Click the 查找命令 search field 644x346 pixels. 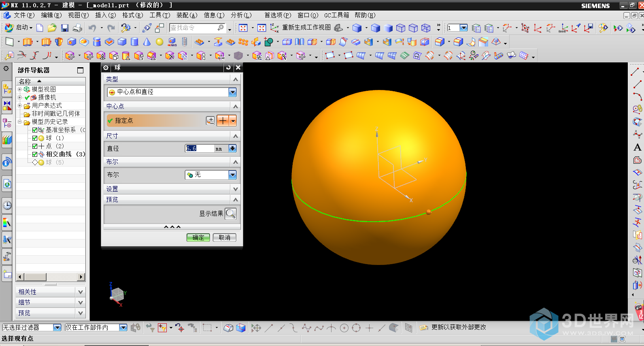pos(193,28)
